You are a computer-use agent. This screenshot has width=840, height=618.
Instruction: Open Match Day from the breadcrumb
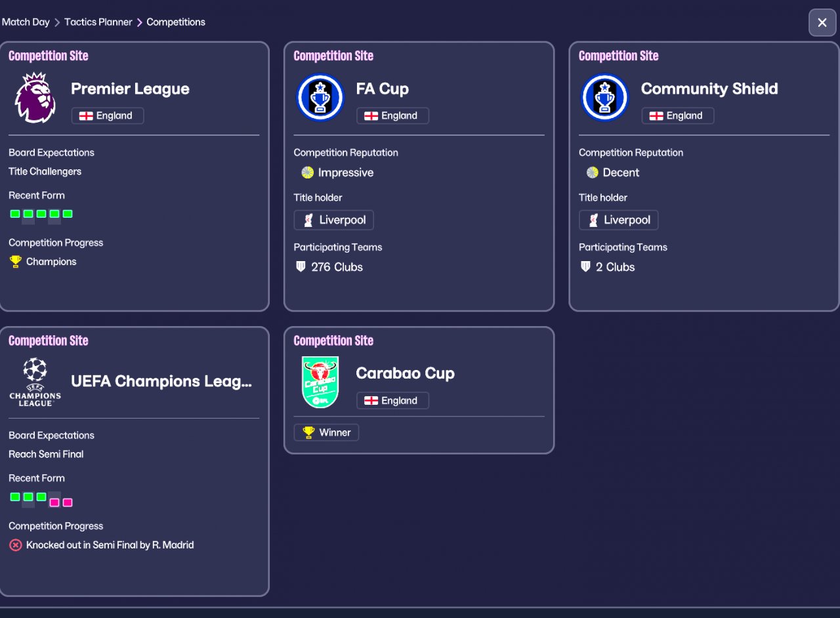click(26, 22)
